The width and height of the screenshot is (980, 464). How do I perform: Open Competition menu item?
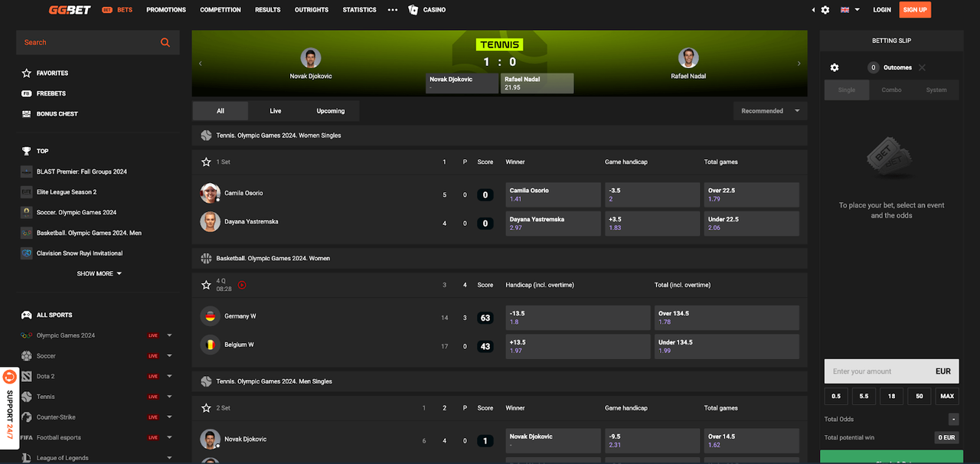tap(220, 10)
